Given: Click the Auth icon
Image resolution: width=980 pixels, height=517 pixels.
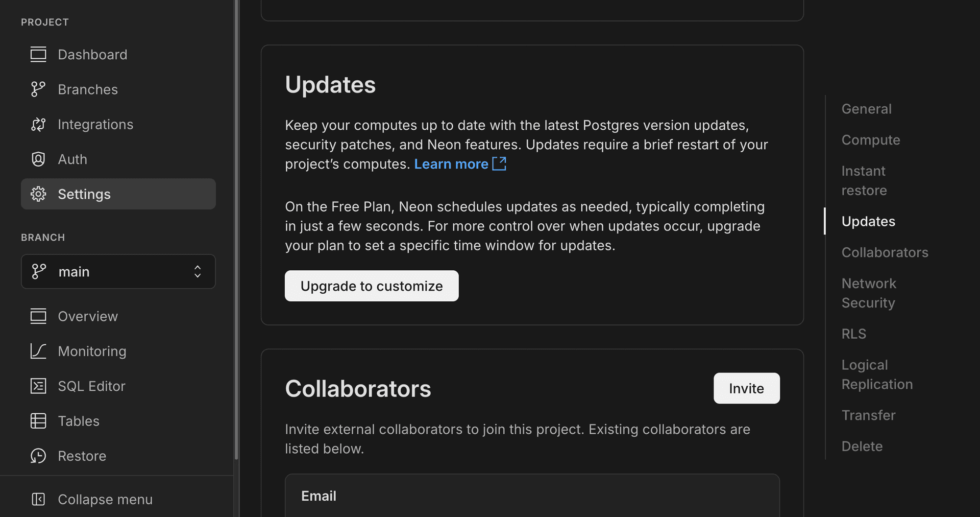Looking at the screenshot, I should 38,159.
